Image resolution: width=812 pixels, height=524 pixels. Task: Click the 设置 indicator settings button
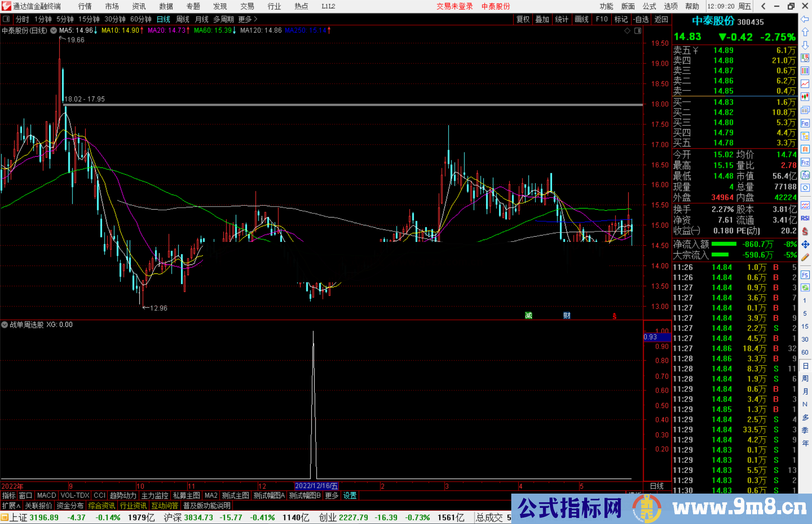click(350, 495)
